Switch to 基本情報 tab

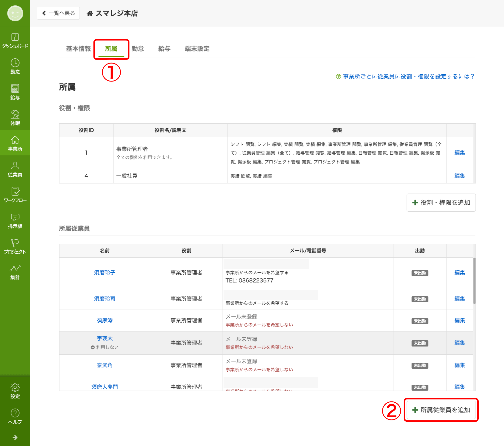point(78,49)
